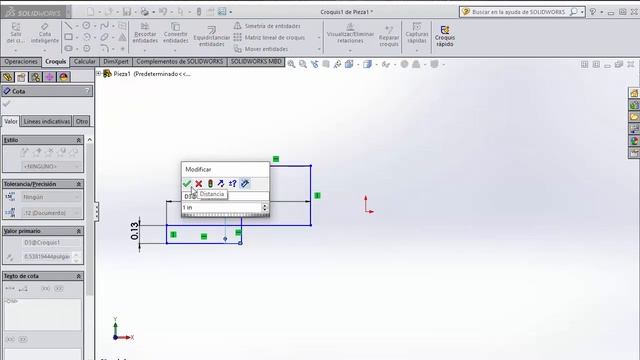Collapse the Estilo section
Image resolution: width=640 pixels, height=360 pixels.
pyautogui.click(x=79, y=140)
